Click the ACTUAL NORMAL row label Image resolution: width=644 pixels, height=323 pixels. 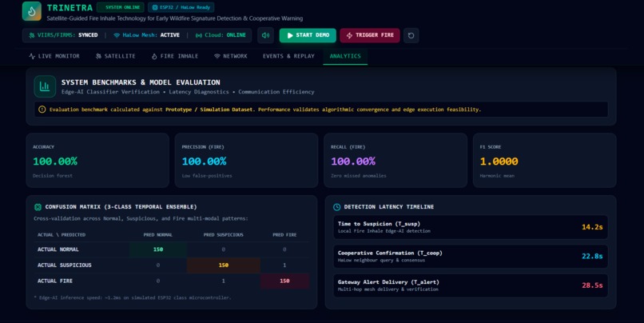(58, 249)
